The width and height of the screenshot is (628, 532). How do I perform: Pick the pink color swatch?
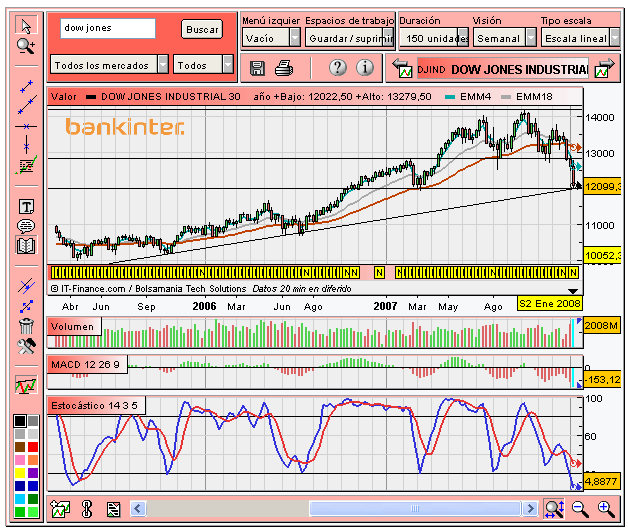pyautogui.click(x=20, y=460)
